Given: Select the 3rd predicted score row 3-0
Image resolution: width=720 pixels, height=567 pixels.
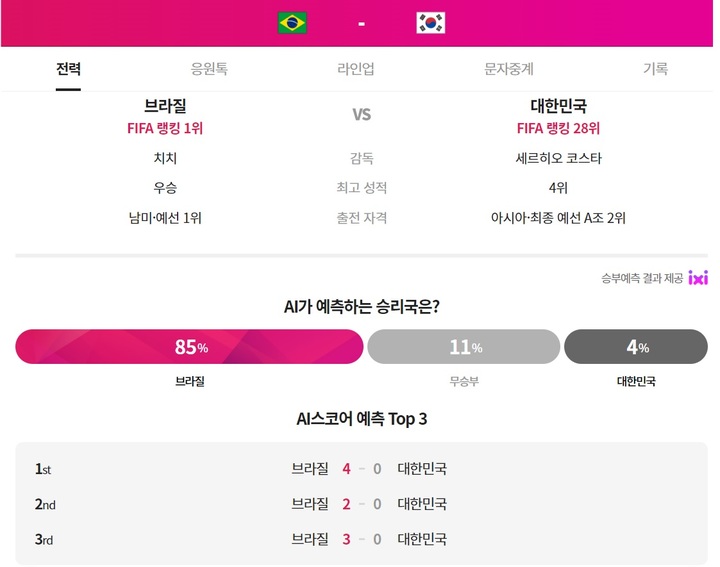Looking at the screenshot, I should point(361,539).
